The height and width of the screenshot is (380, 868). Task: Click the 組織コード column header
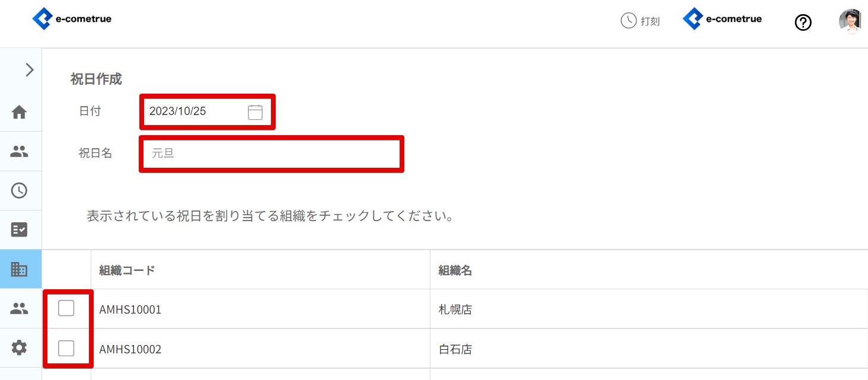127,270
